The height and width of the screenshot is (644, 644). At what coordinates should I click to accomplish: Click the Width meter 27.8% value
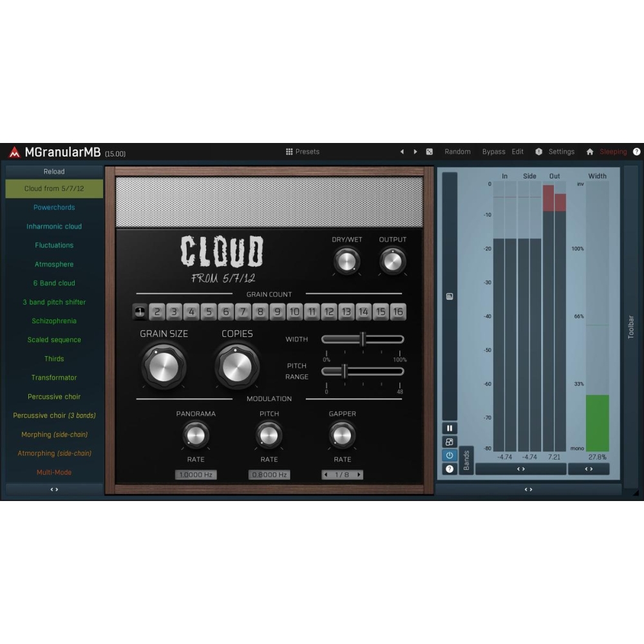(597, 457)
